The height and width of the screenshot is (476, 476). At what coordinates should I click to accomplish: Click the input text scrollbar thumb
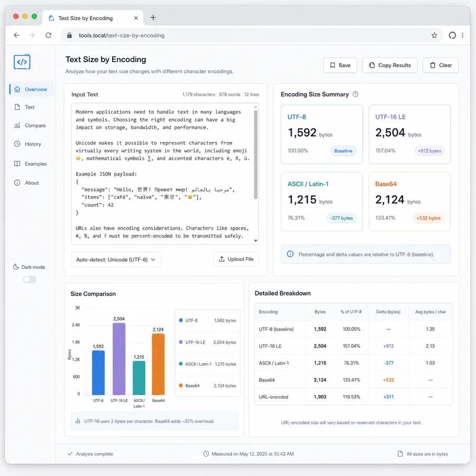click(255, 154)
